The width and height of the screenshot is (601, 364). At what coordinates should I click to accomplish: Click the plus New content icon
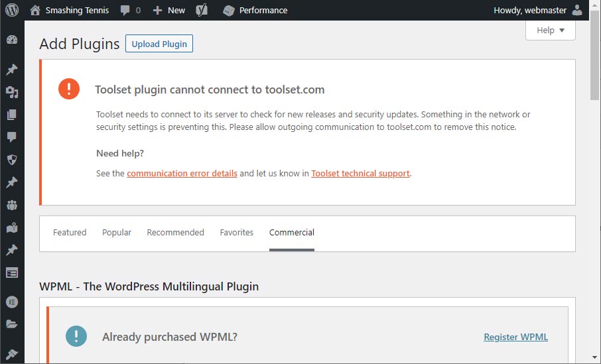coord(157,11)
